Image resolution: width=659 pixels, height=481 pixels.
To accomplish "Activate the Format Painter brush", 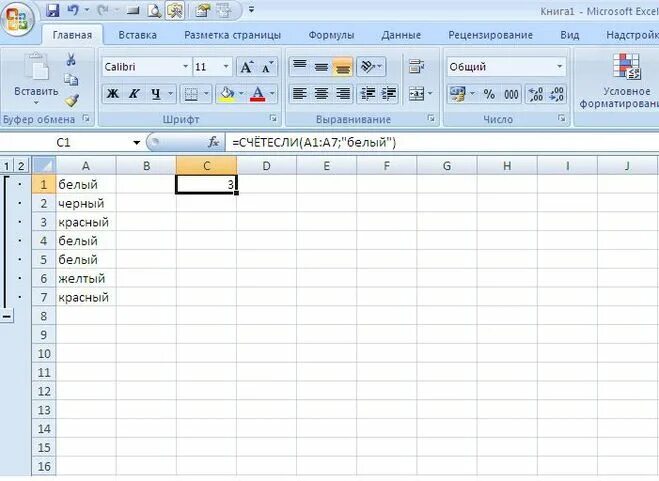I will (x=72, y=100).
